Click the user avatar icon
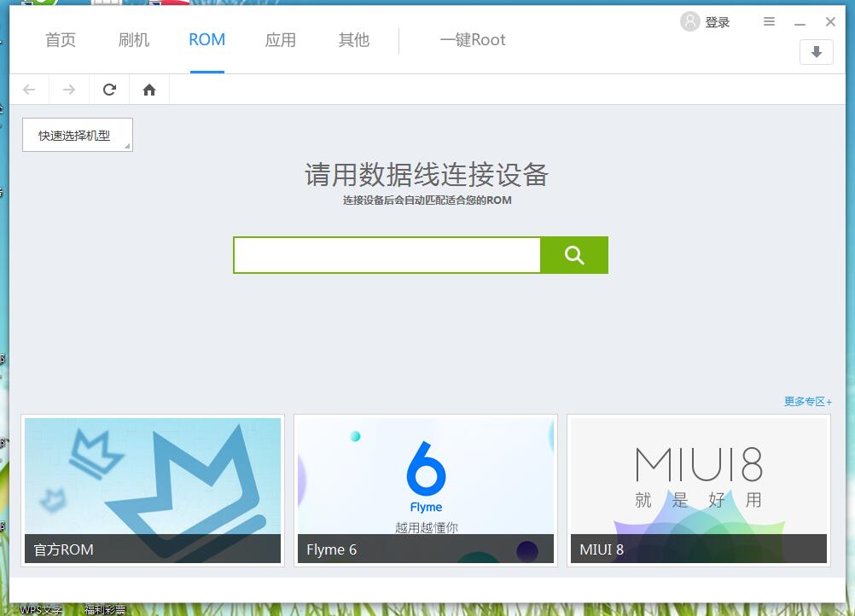This screenshot has height=616, width=855. pos(689,22)
